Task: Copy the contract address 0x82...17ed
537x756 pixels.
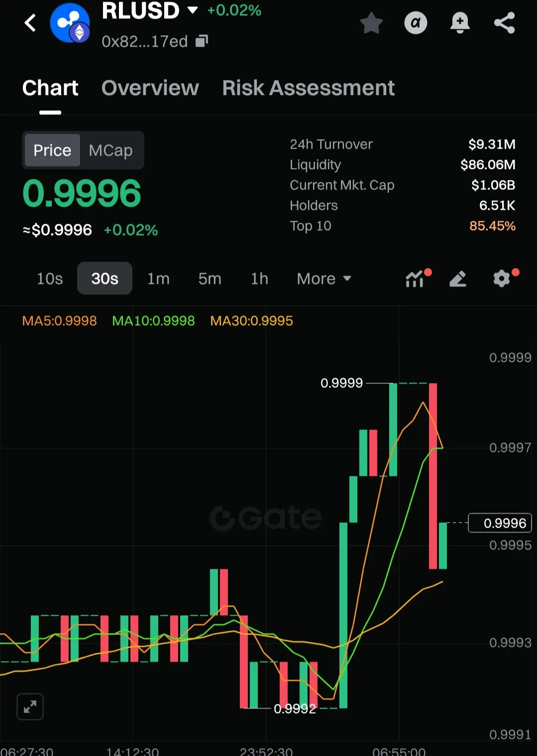Action: pos(202,41)
